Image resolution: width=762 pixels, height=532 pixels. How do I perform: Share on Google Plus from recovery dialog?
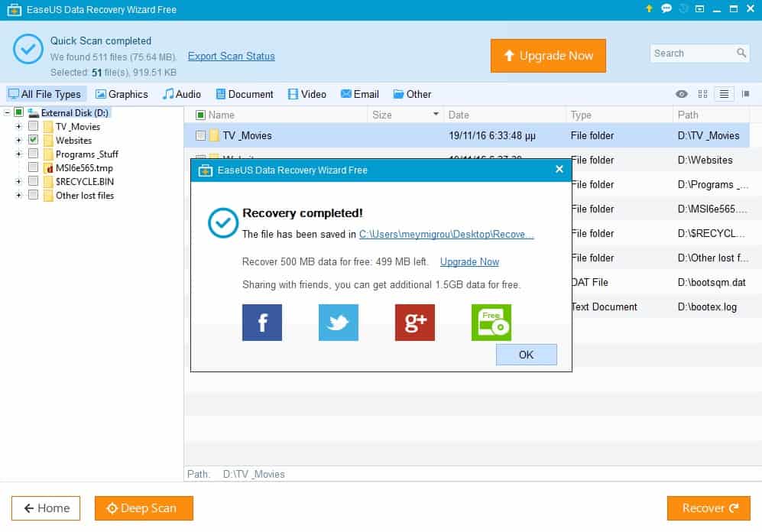click(x=414, y=323)
